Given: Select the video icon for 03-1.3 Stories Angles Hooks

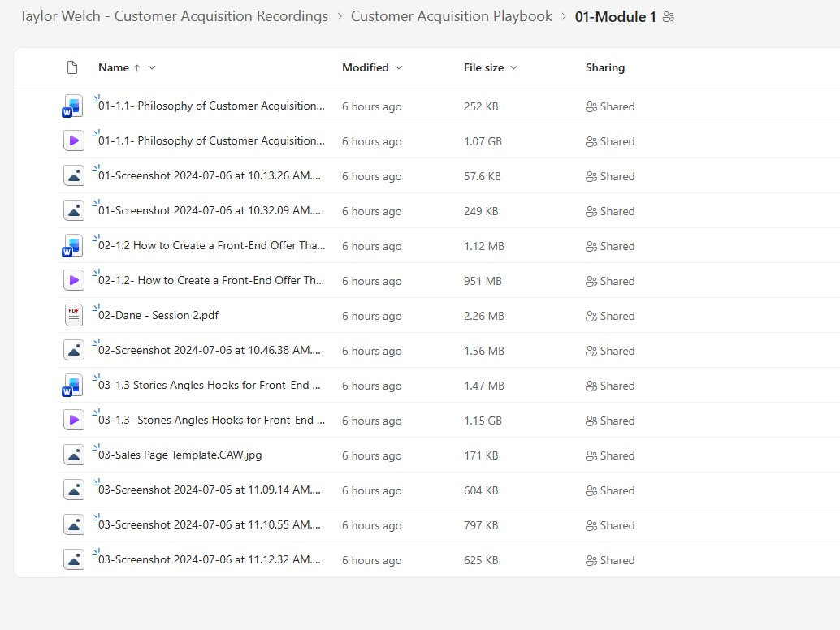Looking at the screenshot, I should (72, 420).
